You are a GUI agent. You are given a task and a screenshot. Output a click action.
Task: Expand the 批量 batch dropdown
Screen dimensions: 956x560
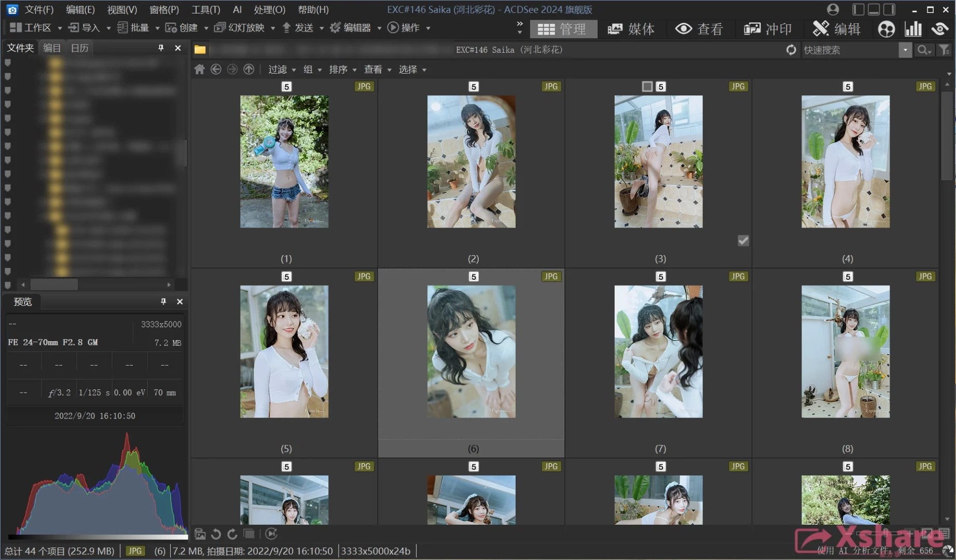pos(157,28)
